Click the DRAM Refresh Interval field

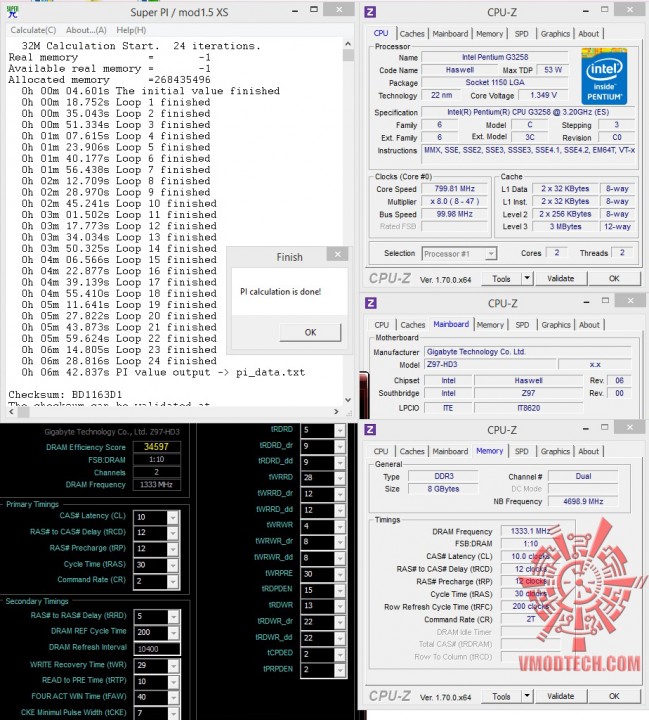(157, 649)
